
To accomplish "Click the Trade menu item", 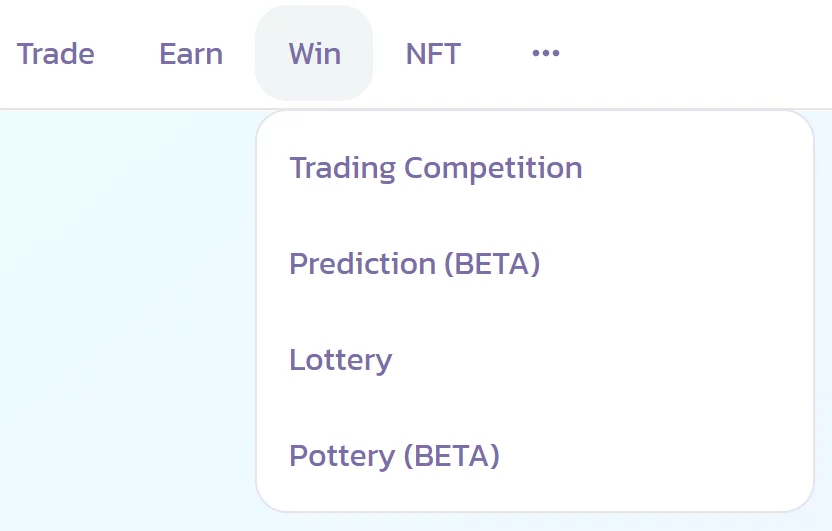I will tap(56, 54).
